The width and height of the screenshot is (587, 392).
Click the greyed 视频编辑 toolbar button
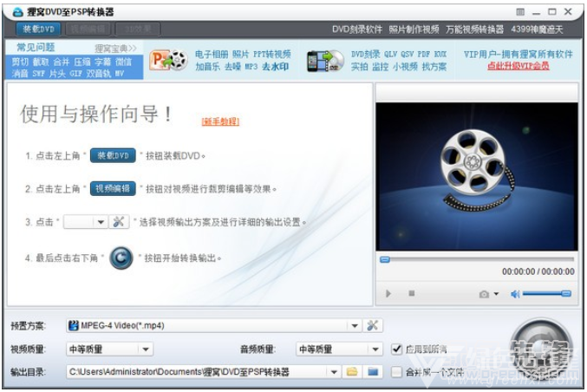coord(88,29)
